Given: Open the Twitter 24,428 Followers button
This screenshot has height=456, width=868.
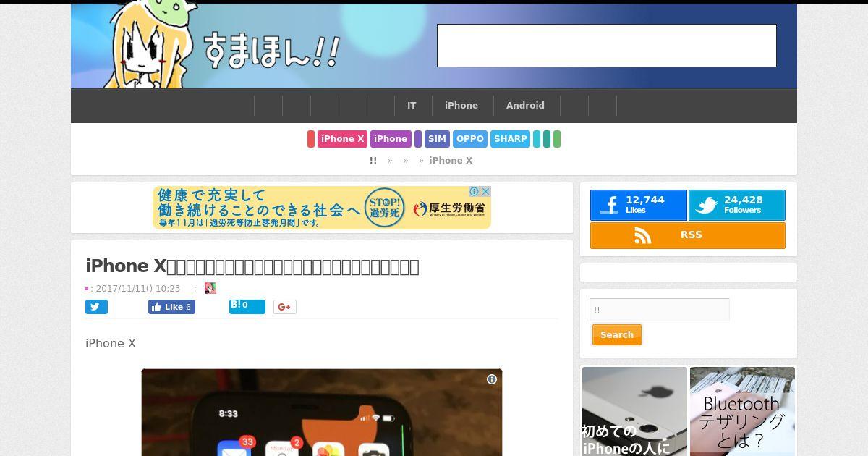Looking at the screenshot, I should (x=736, y=206).
